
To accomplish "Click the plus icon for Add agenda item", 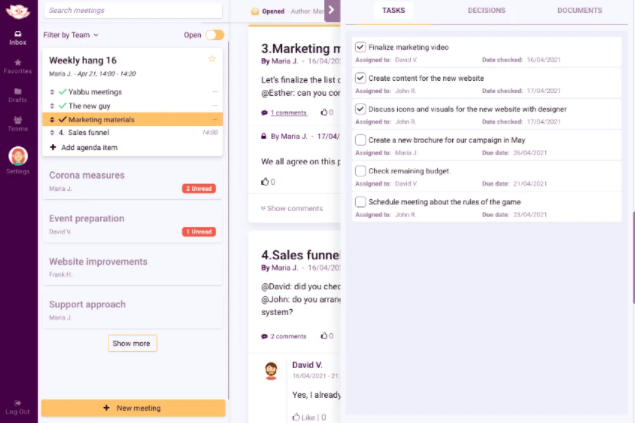I will (53, 147).
